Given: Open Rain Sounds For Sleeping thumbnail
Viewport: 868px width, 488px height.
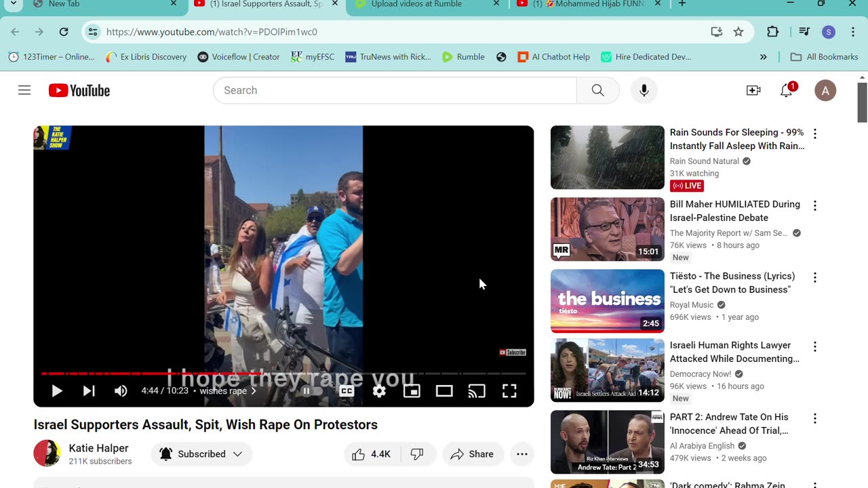Looking at the screenshot, I should click(x=608, y=157).
